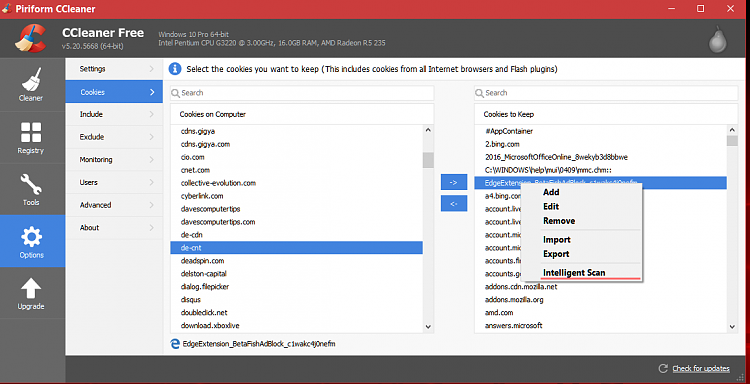Image resolution: width=750 pixels, height=384 pixels.
Task: Open the Upgrade arrow icon
Action: click(x=31, y=288)
